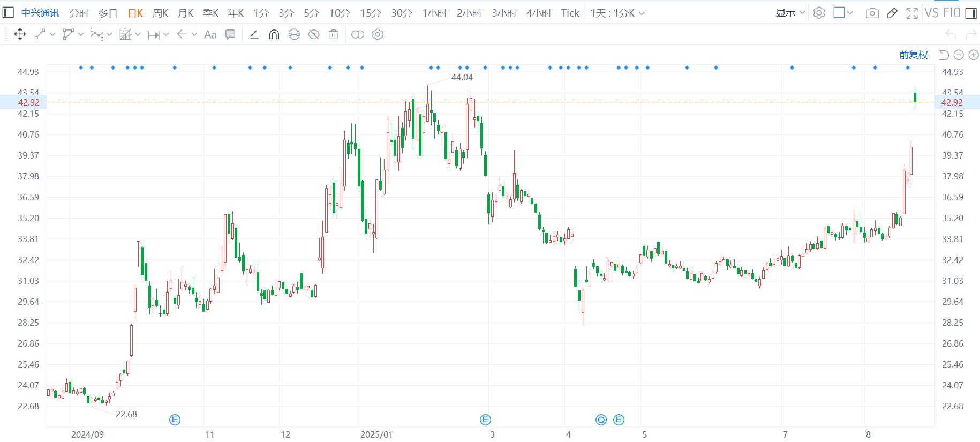Zoom out chart with minus icon
Image resolution: width=980 pixels, height=442 pixels.
pos(959,55)
